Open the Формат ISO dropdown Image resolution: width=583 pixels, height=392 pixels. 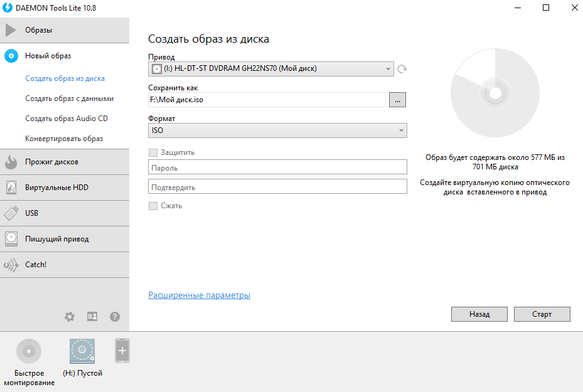(277, 130)
